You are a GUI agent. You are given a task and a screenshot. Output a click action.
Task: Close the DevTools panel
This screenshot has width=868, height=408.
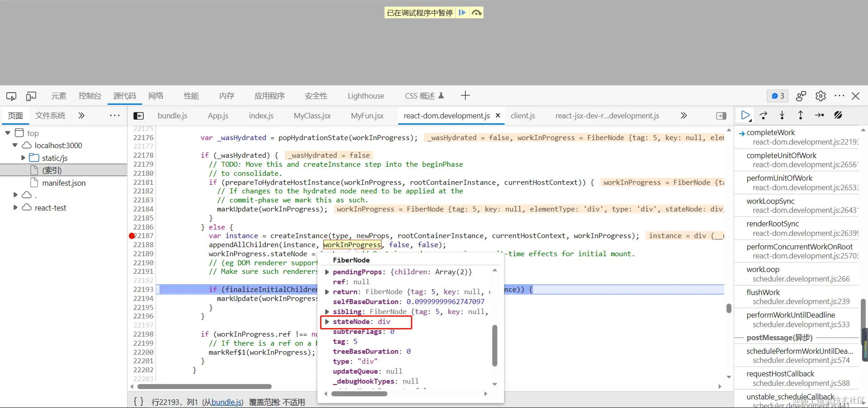pyautogui.click(x=855, y=96)
